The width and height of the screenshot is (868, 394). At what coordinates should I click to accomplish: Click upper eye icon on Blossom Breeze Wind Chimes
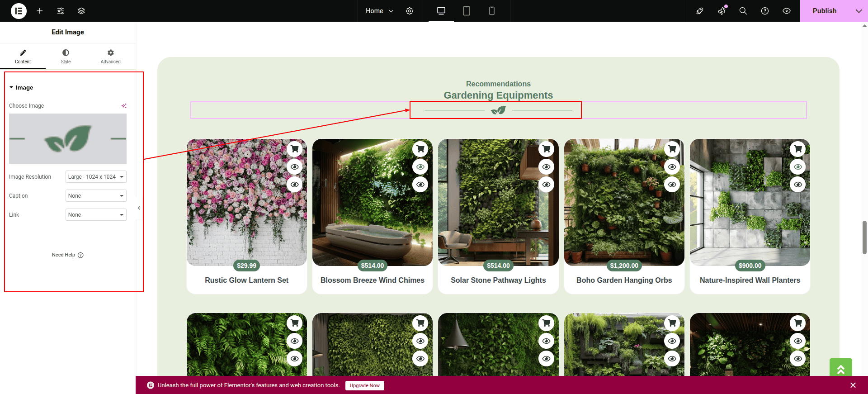tap(420, 167)
